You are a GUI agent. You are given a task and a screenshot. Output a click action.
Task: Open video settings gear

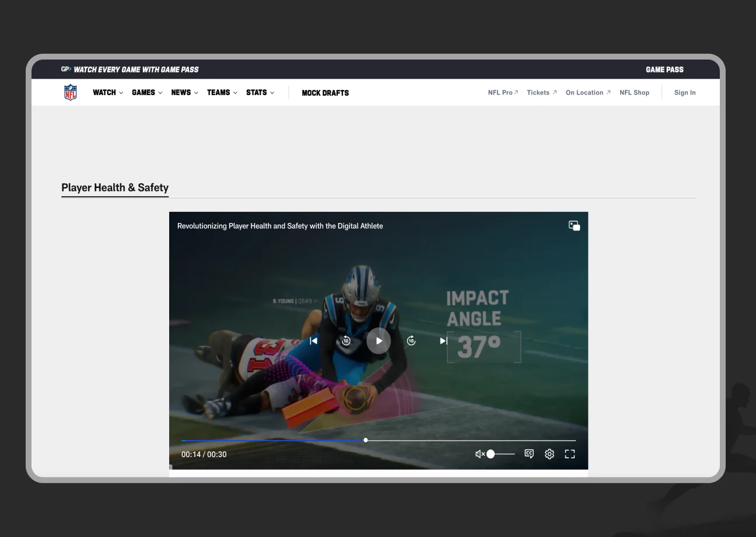(549, 454)
